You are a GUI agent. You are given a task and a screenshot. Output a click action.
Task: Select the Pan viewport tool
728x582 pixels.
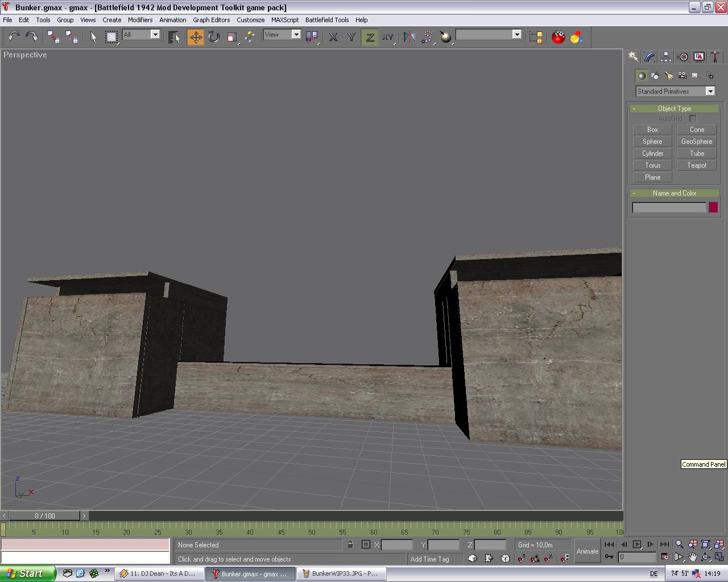693,558
